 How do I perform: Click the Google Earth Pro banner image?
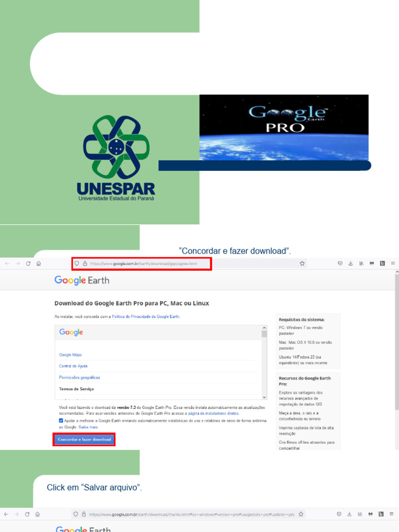coord(284,127)
